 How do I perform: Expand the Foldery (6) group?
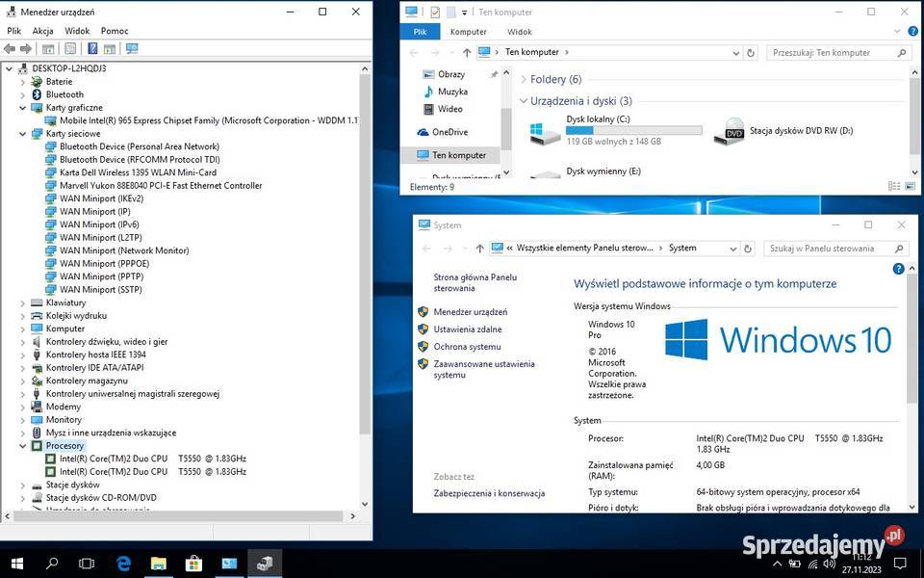coord(524,79)
